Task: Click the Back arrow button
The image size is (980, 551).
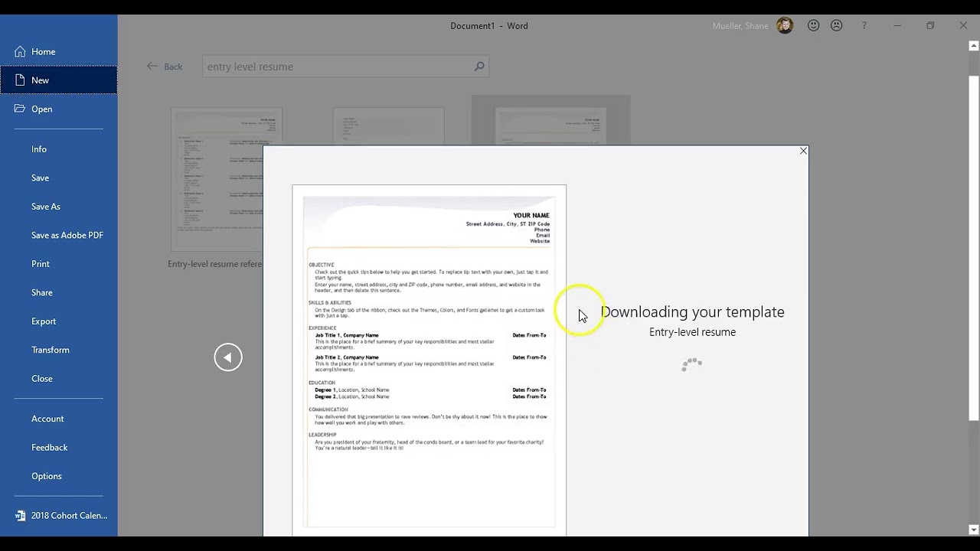Action: (x=165, y=67)
